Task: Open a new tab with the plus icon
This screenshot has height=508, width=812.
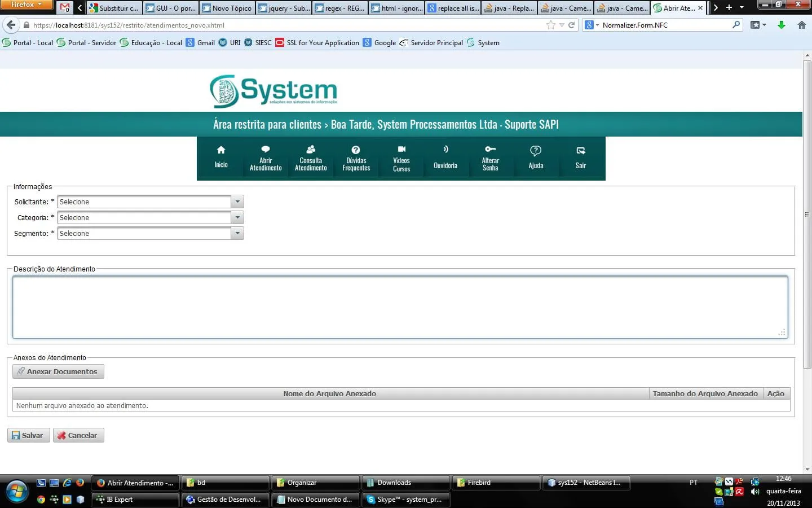Action: [729, 8]
